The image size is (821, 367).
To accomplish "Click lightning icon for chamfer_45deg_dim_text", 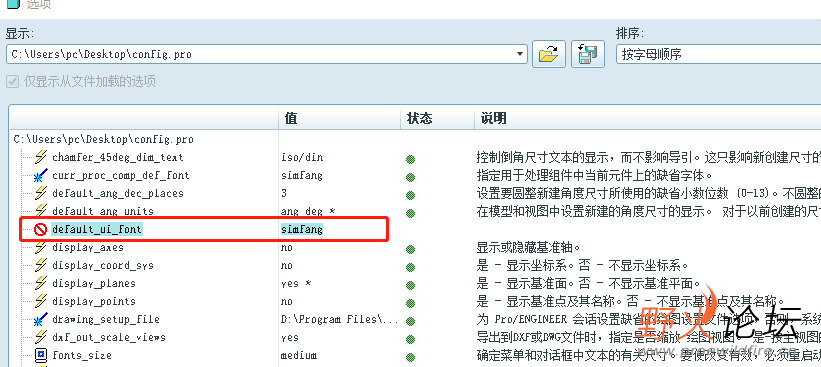I will (x=41, y=157).
